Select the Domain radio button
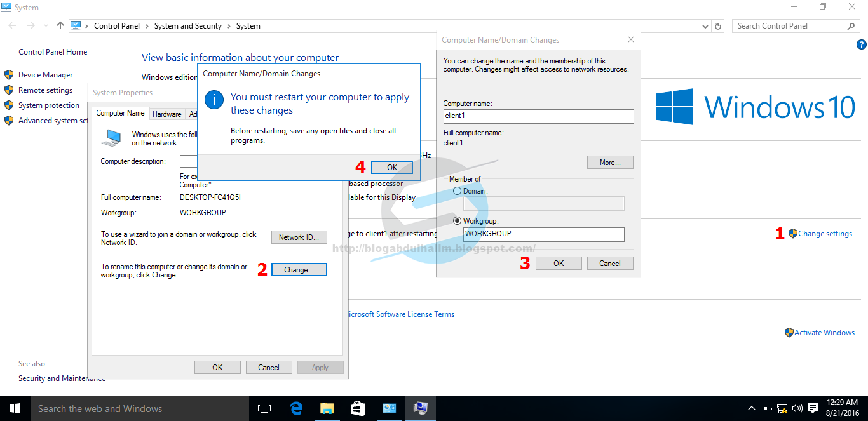Viewport: 868px width, 421px height. coord(456,190)
